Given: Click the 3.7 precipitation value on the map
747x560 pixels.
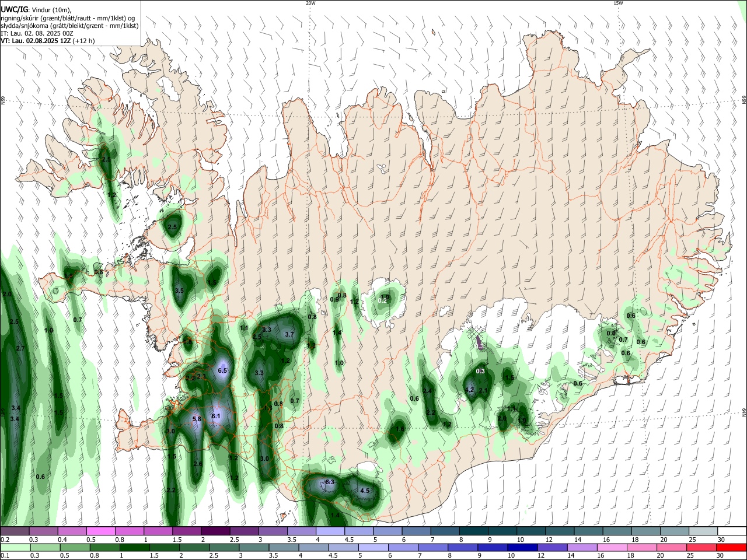Looking at the screenshot, I should tap(289, 334).
